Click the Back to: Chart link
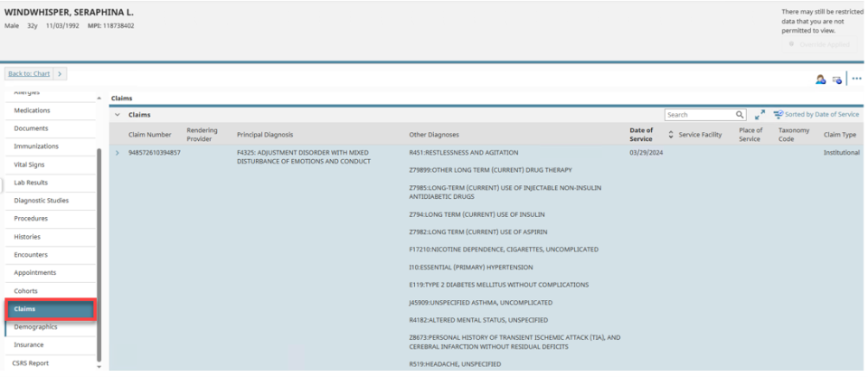Viewport: 868px width, 377px height. pos(29,72)
